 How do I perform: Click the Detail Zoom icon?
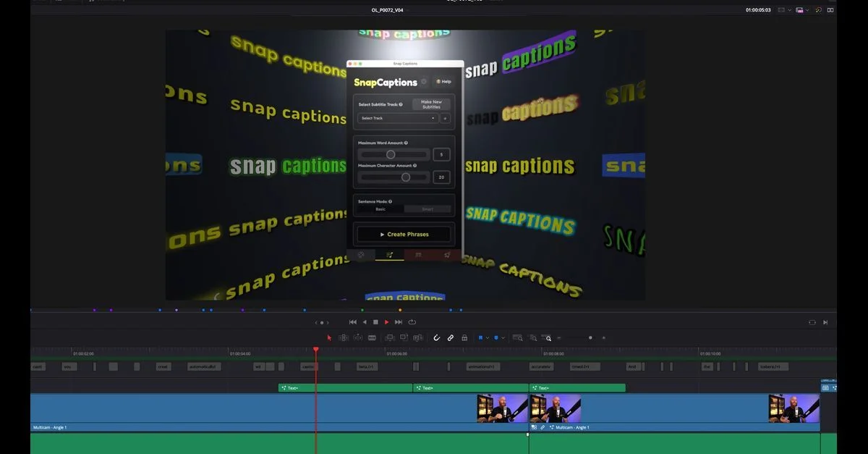[533, 337]
